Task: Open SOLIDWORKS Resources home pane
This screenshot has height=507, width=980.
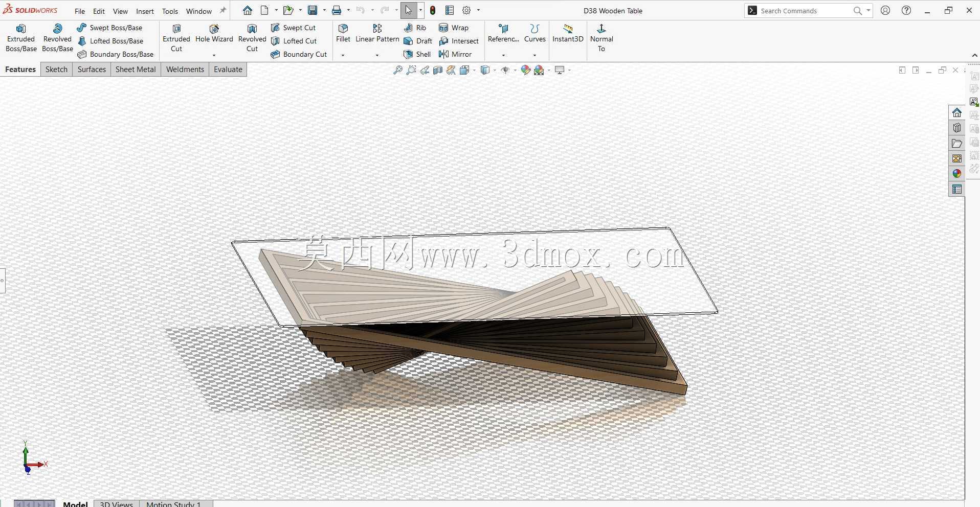Action: pos(956,112)
